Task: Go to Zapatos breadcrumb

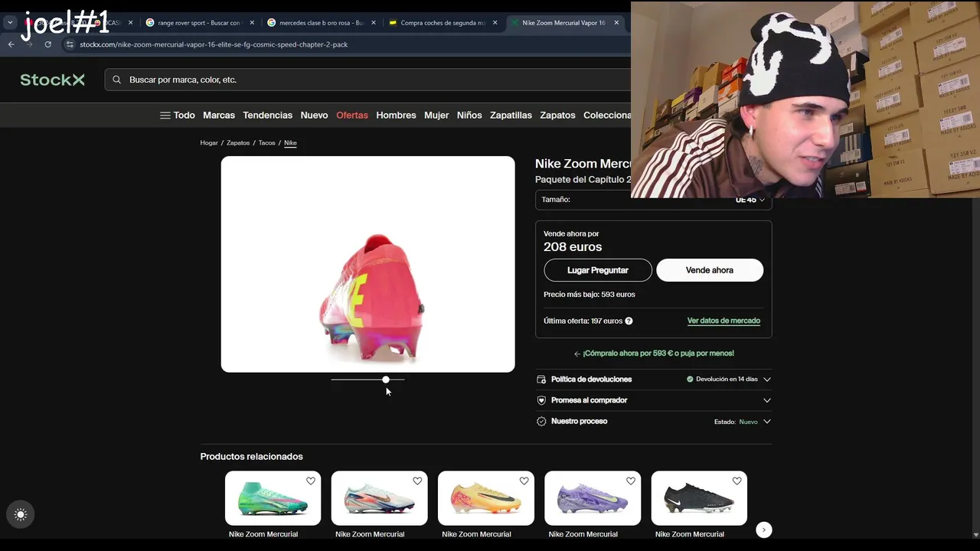Action: pos(238,143)
